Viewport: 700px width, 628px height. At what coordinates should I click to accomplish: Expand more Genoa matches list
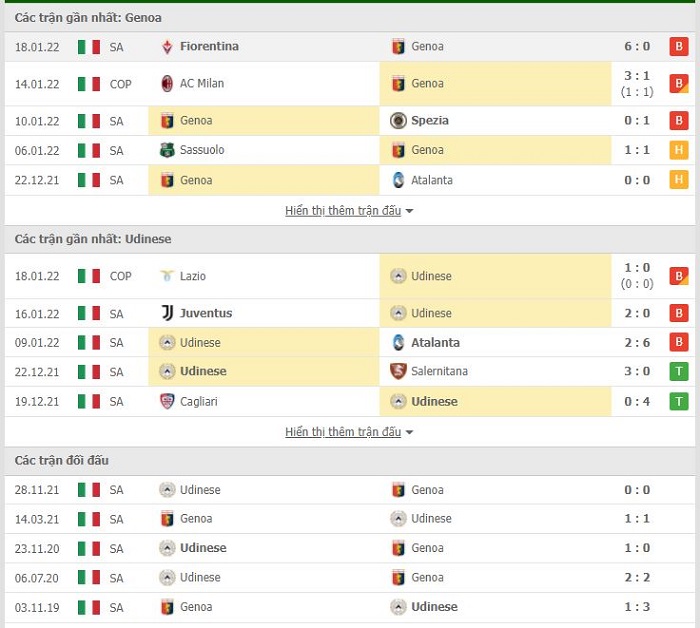pyautogui.click(x=349, y=211)
